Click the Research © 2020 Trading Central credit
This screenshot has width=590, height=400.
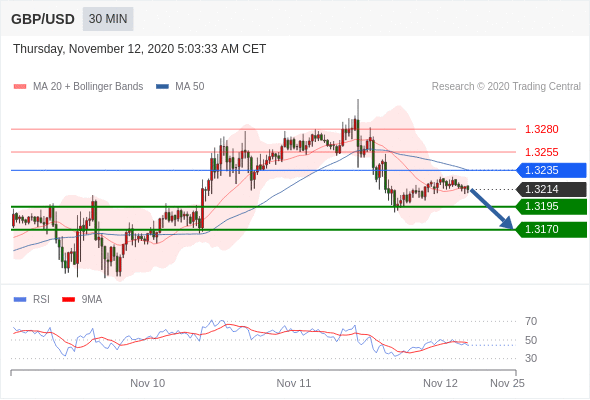[x=506, y=87]
